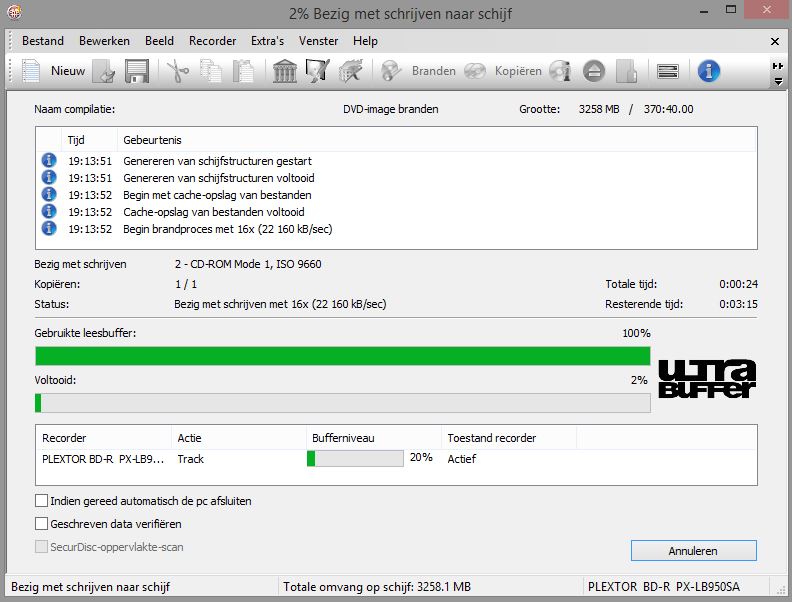
Task: Click the Cut scissors icon
Action: click(178, 71)
